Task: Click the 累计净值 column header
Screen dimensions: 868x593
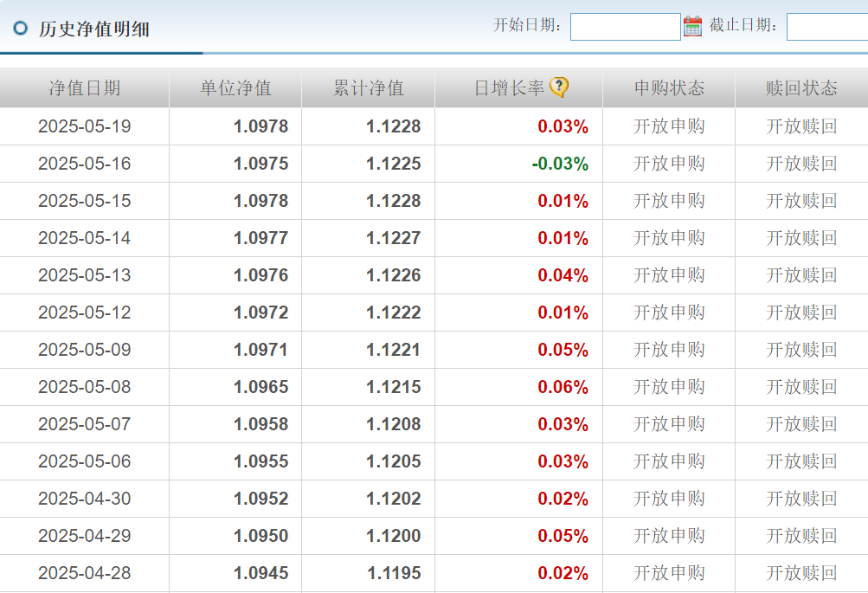Action: (369, 88)
